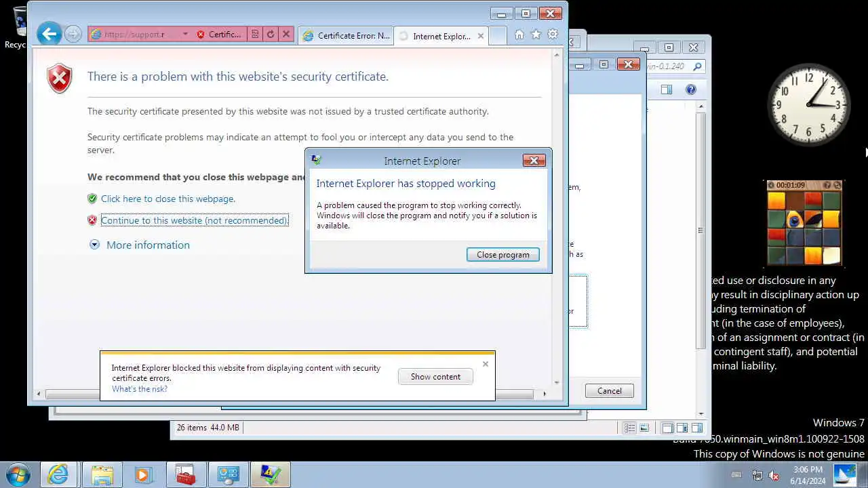Click the toucan eye tile in picture puzzle
Image resolution: width=868 pixels, height=488 pixels.
795,219
